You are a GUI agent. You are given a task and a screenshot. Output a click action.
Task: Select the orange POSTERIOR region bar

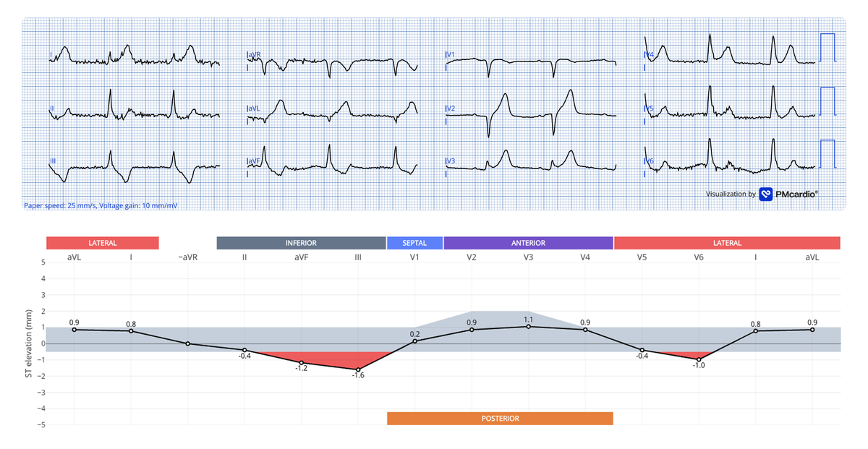point(500,419)
